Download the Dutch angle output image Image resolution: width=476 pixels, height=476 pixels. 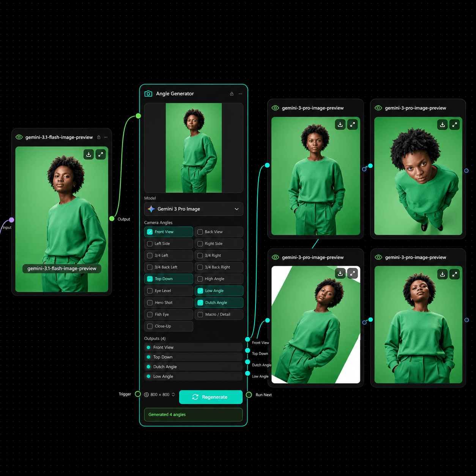pyautogui.click(x=340, y=274)
